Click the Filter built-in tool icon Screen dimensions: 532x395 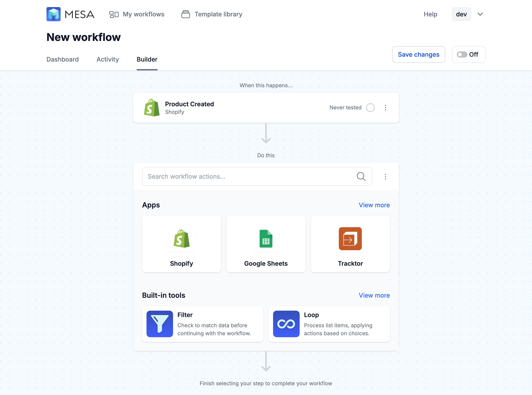click(x=160, y=324)
